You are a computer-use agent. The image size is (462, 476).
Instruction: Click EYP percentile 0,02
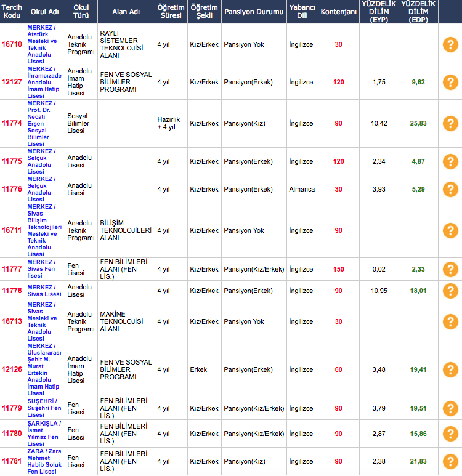point(379,269)
